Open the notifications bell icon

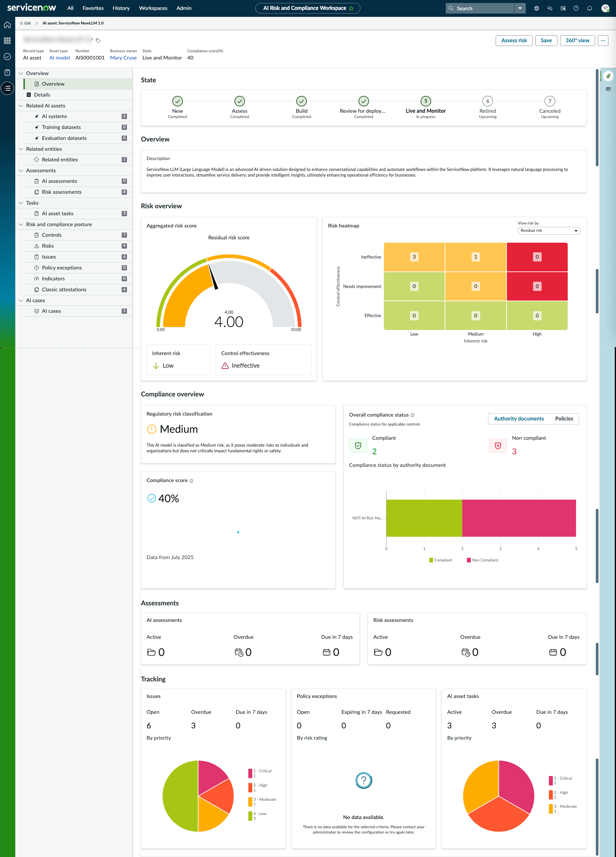589,8
